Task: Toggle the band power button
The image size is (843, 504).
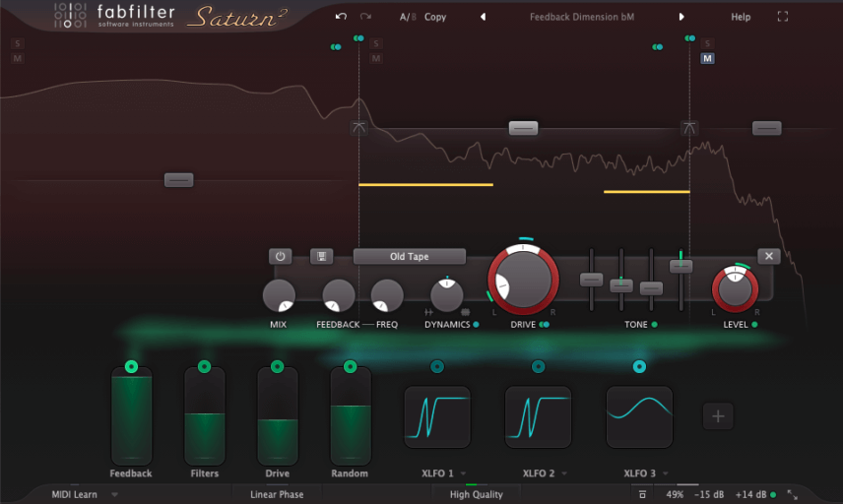Action: pyautogui.click(x=280, y=256)
